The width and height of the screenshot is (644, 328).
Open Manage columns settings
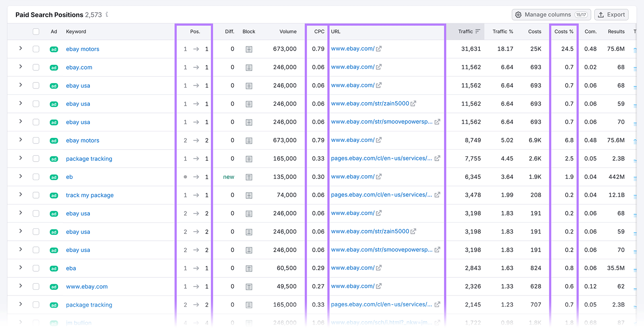coord(551,14)
